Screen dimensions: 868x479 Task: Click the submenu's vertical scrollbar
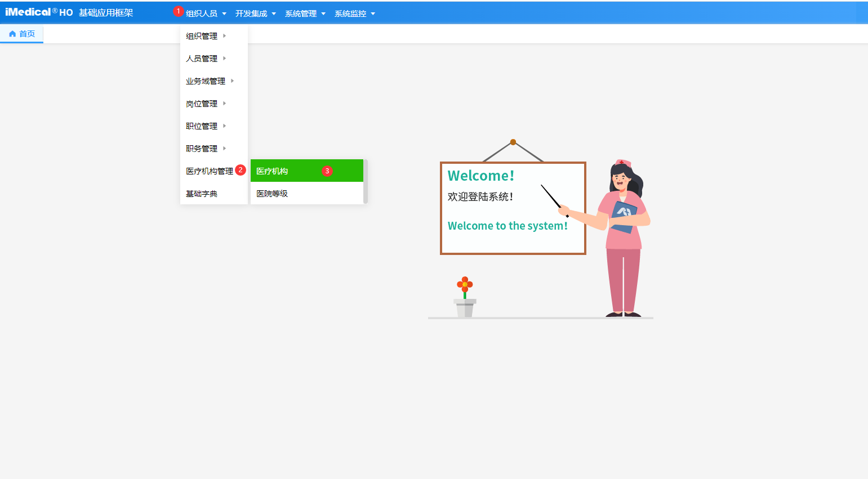pyautogui.click(x=366, y=182)
